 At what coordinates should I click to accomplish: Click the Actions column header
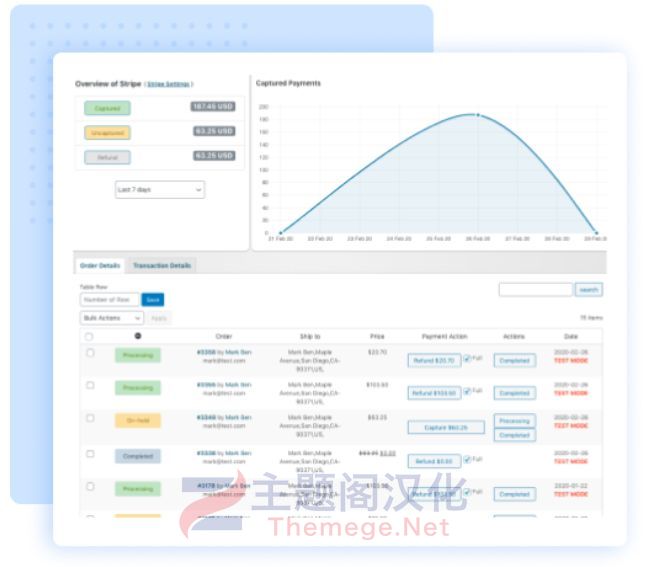click(x=514, y=336)
